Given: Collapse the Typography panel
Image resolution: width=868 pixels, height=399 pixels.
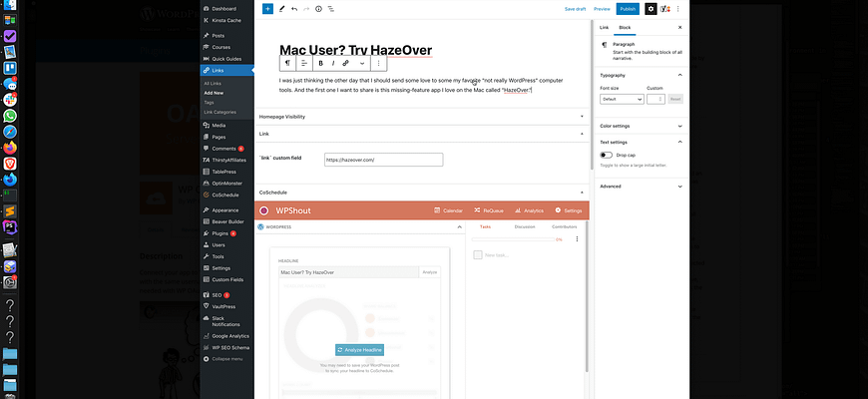Looking at the screenshot, I should click(x=679, y=75).
